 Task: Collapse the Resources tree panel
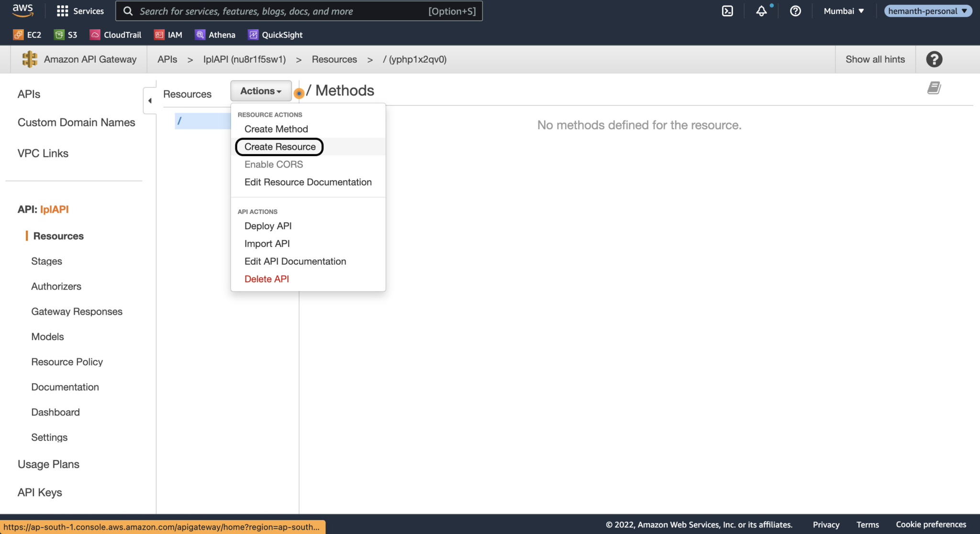coord(150,100)
